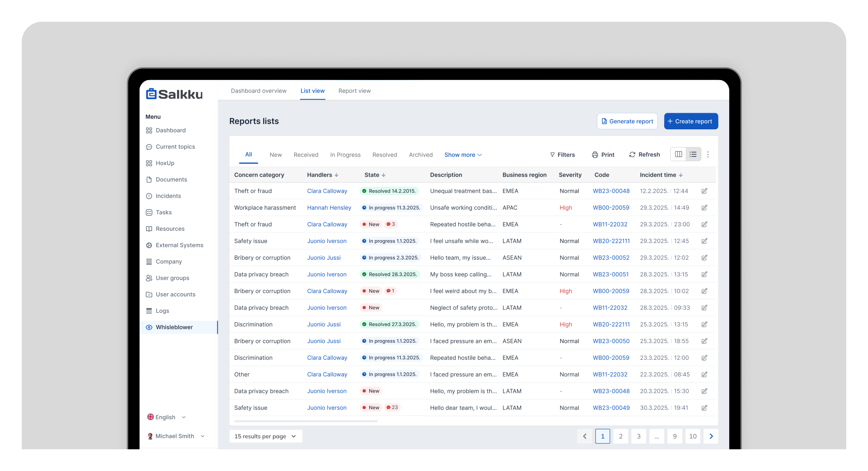868x471 pixels.
Task: Open Whistleblower in sidebar menu
Action: [174, 327]
